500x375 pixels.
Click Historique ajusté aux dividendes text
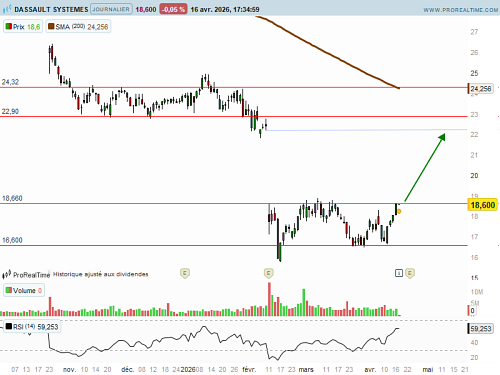pos(101,274)
